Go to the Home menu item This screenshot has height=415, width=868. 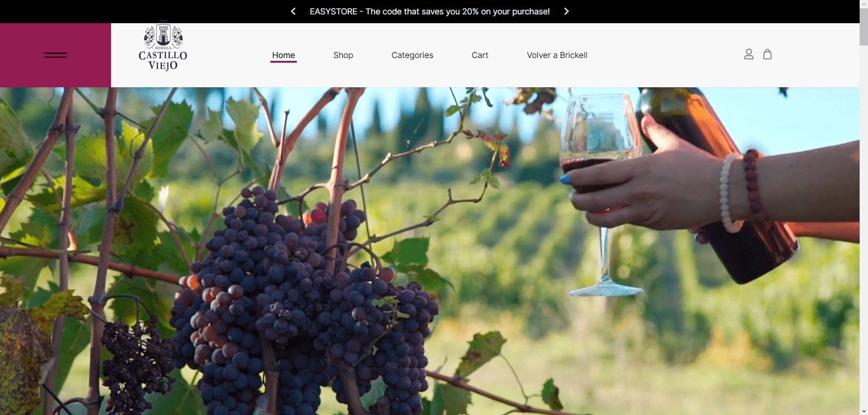283,55
